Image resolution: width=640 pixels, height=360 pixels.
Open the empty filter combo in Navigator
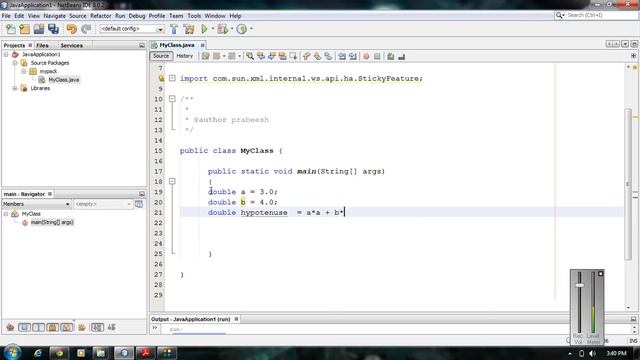click(103, 204)
